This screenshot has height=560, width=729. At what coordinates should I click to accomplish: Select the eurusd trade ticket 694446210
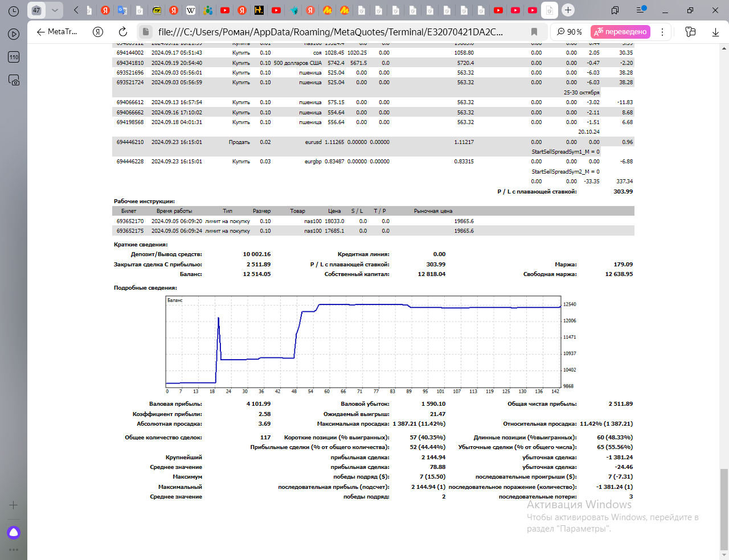click(130, 142)
